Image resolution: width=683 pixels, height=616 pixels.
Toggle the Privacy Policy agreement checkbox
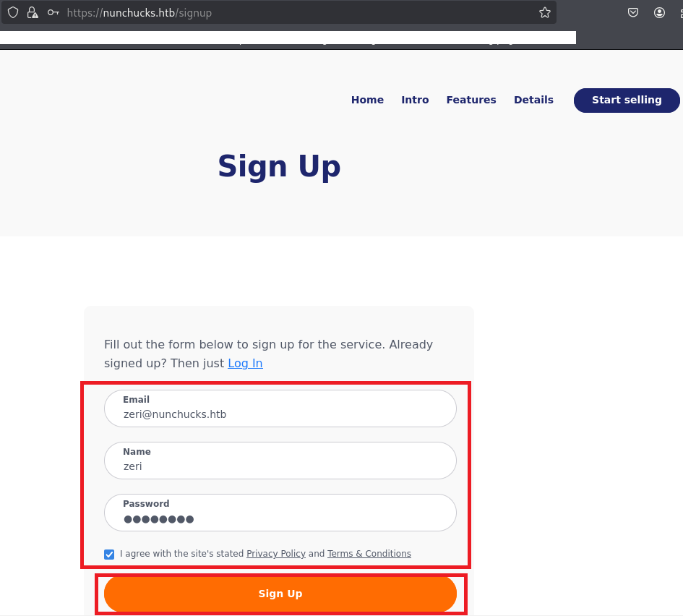click(x=109, y=555)
